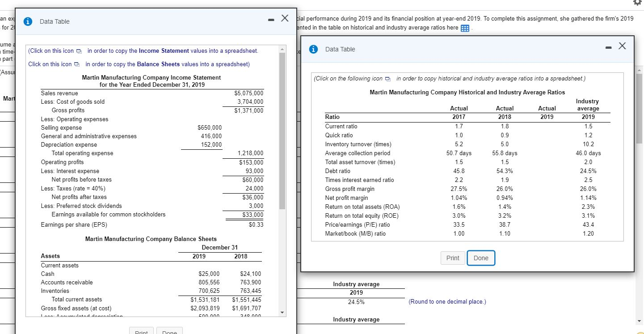Image resolution: width=644 pixels, height=334 pixels.
Task: Click Assets header in Balance Sheets
Action: click(x=50, y=256)
